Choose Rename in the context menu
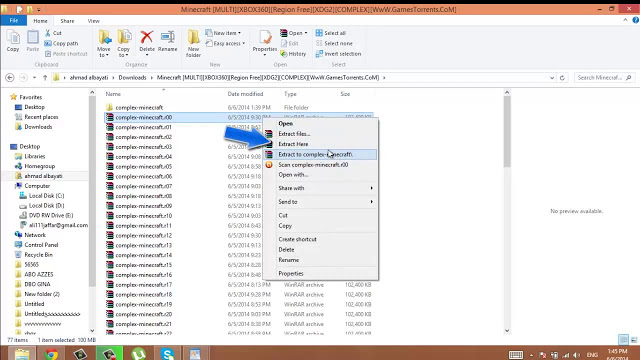This screenshot has height=360, width=640. 321,260
